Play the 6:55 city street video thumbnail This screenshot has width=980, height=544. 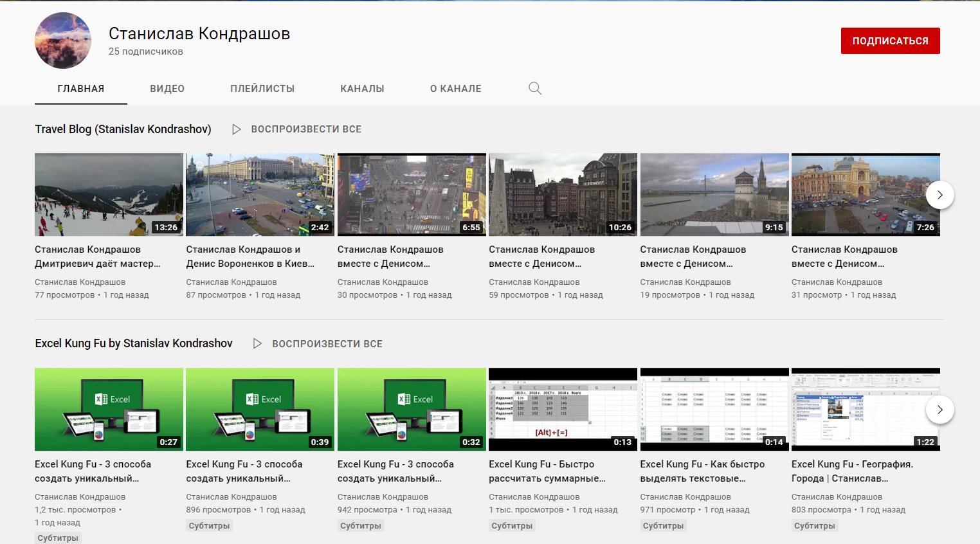tap(412, 194)
